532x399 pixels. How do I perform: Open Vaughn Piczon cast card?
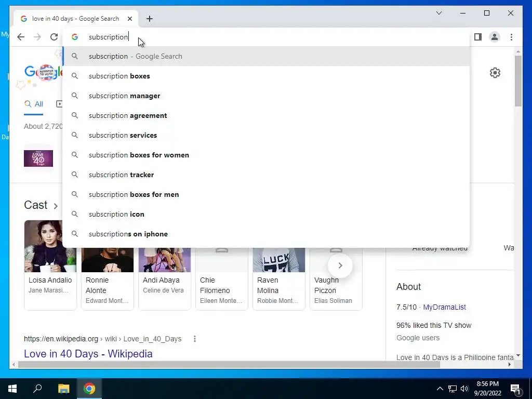pos(336,279)
